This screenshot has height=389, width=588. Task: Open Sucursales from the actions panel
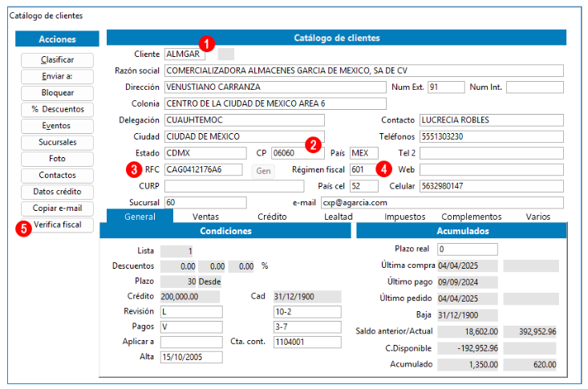[x=57, y=143]
